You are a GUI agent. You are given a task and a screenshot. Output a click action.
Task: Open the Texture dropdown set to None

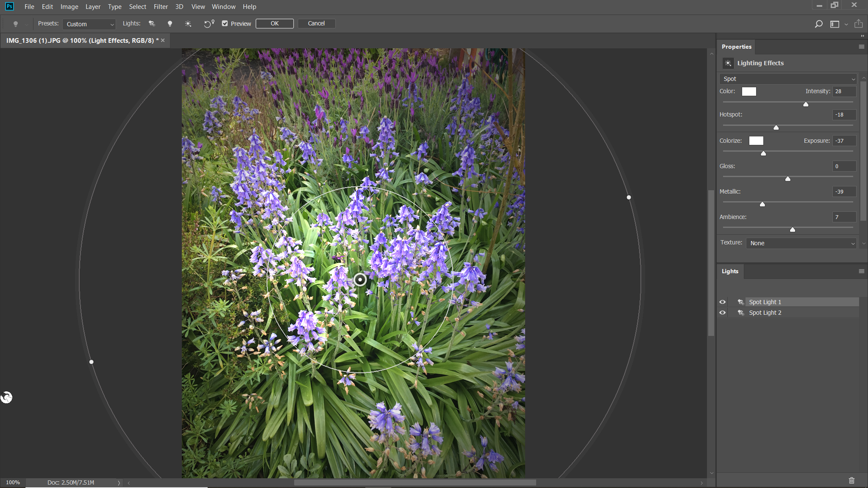click(x=801, y=243)
